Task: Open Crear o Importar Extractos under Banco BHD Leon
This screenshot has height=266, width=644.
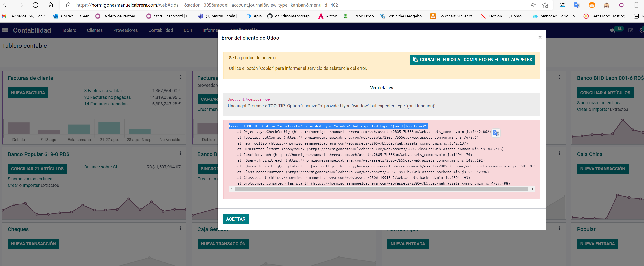Action: [x=602, y=109]
